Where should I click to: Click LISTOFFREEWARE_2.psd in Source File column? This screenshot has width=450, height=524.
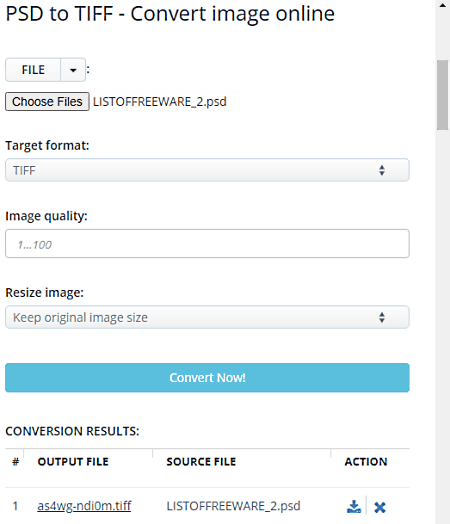point(234,506)
